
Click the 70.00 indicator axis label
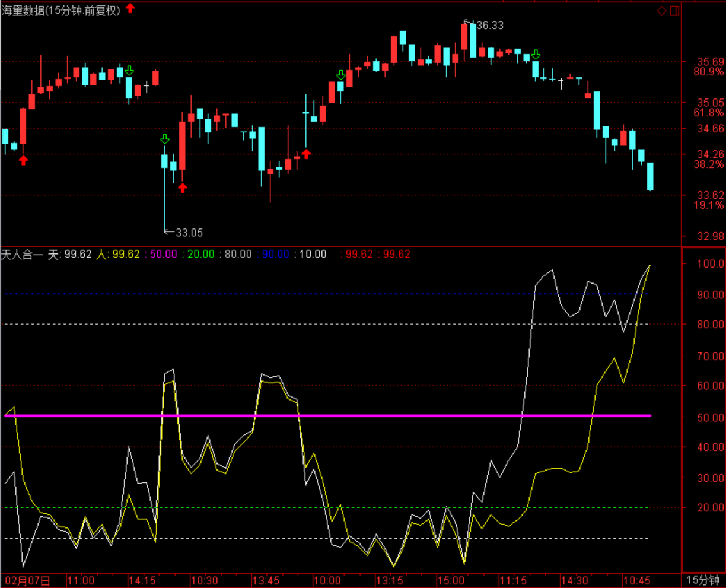[711, 357]
